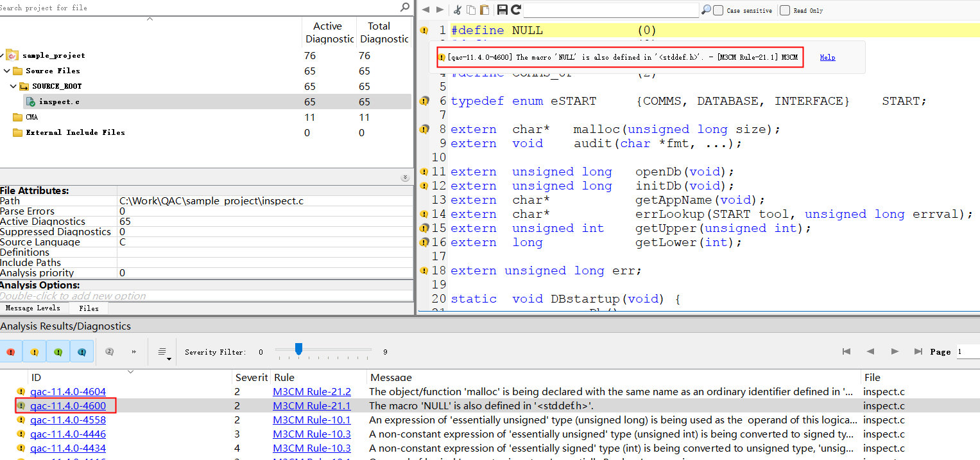
Task: Go to the next results page arrow
Action: click(x=895, y=351)
